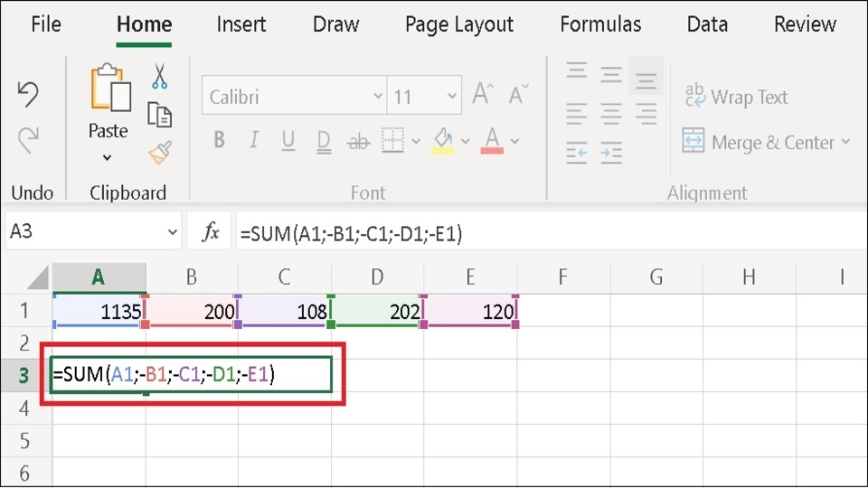The image size is (868, 488).
Task: Switch to the Insert tab
Action: [x=241, y=24]
